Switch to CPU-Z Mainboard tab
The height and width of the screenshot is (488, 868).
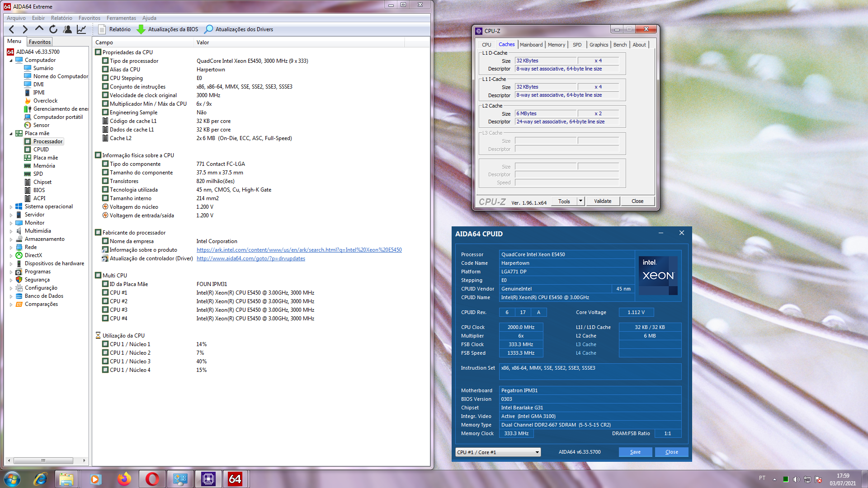(x=531, y=45)
